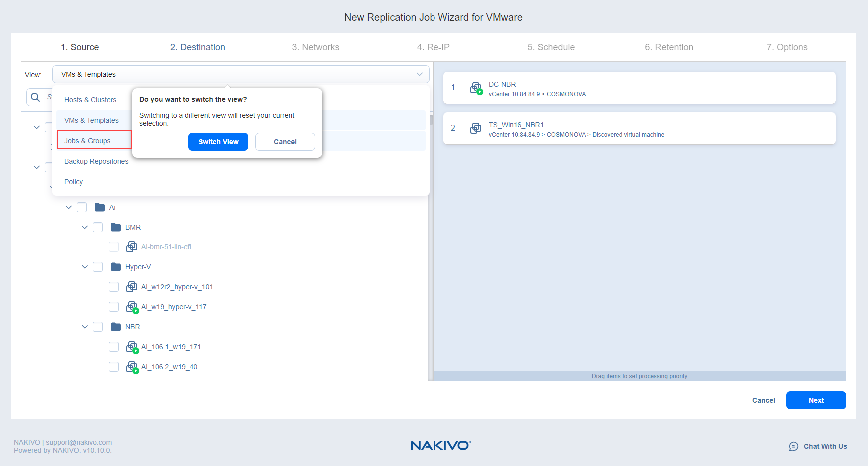Select the Ai_106.2_w19_40 checkbox
868x466 pixels.
114,367
